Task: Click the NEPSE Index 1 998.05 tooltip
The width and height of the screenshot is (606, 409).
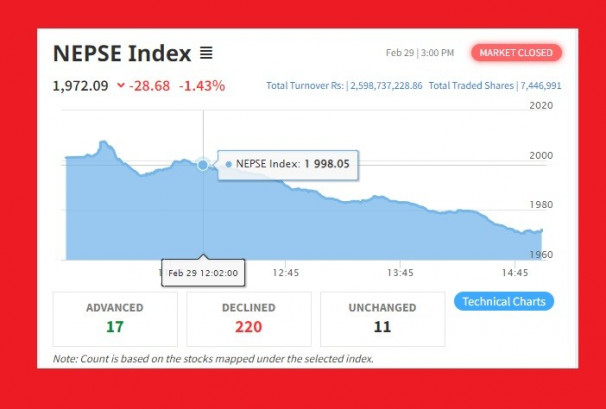Action: coord(286,163)
